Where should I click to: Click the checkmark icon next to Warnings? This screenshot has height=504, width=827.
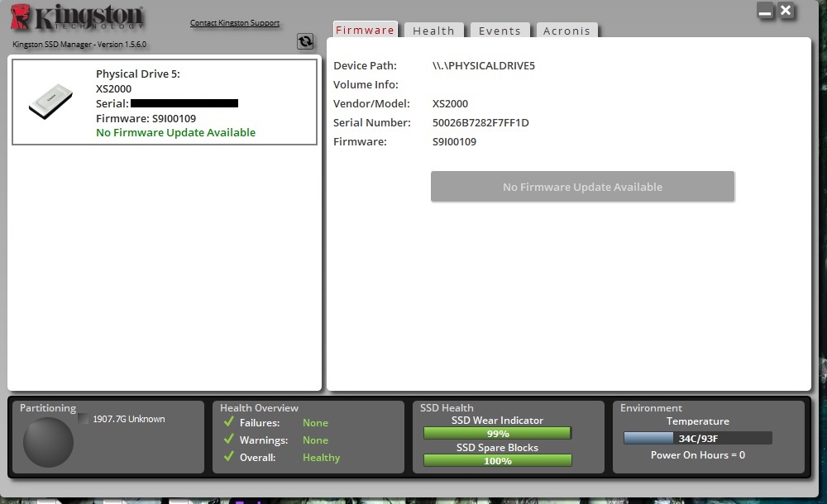(x=229, y=440)
